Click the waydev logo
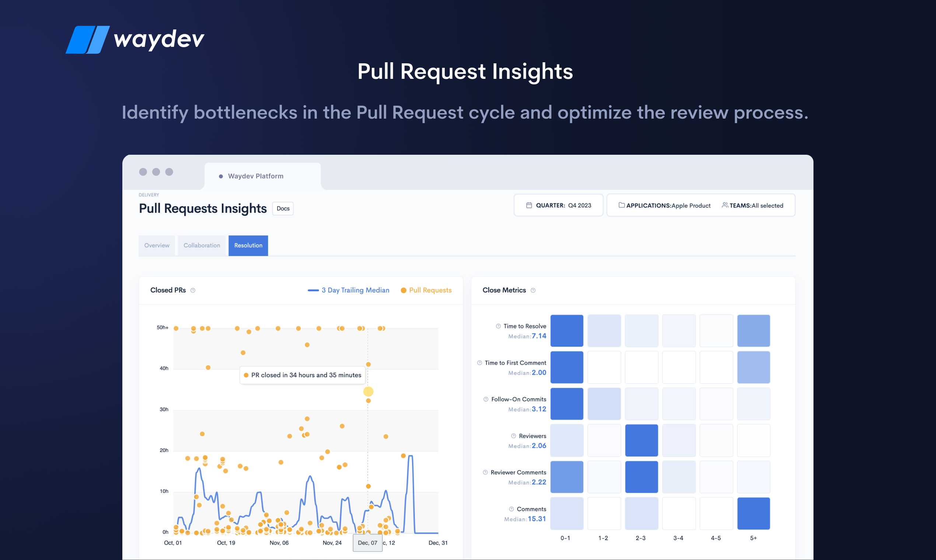936x560 pixels. tap(135, 40)
